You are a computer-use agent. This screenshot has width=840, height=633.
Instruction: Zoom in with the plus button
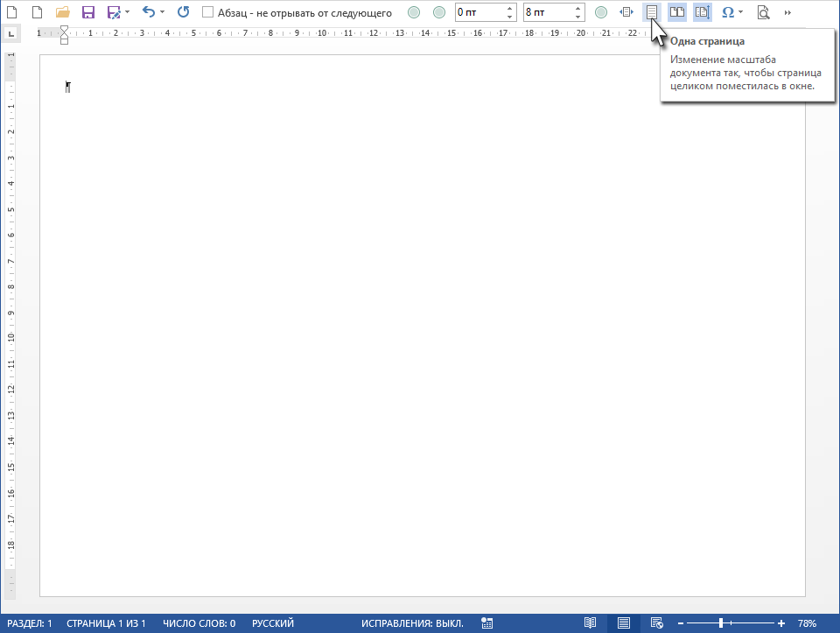tap(781, 623)
